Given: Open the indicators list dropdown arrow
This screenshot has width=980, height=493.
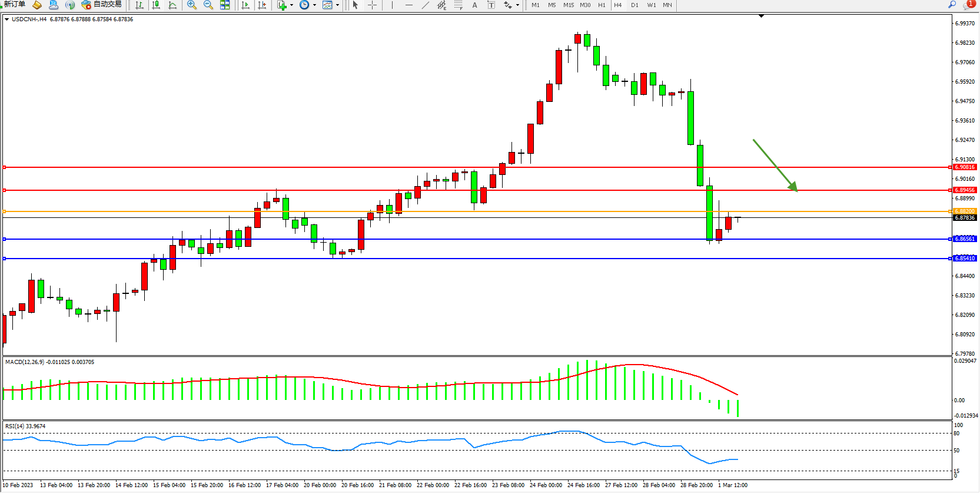Looking at the screenshot, I should (x=291, y=5).
